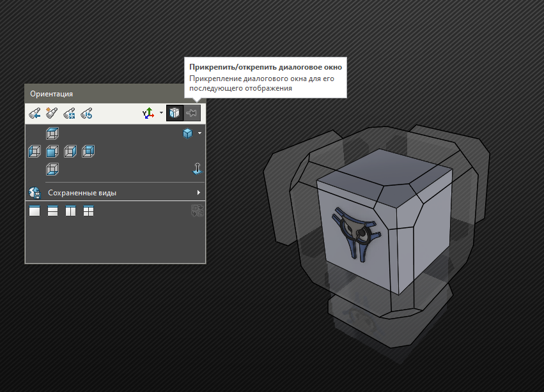This screenshot has width=544, height=392.
Task: Select the Bottom standard view cube
Action: 52,169
